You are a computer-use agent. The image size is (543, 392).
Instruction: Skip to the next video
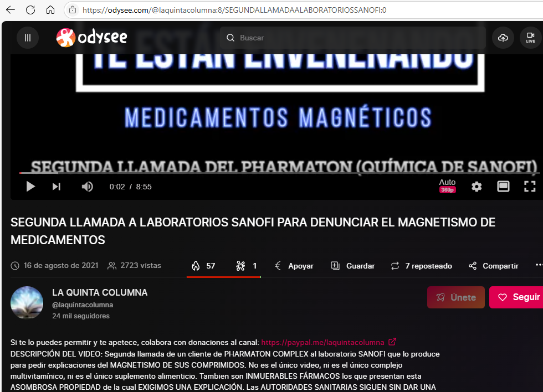click(57, 187)
